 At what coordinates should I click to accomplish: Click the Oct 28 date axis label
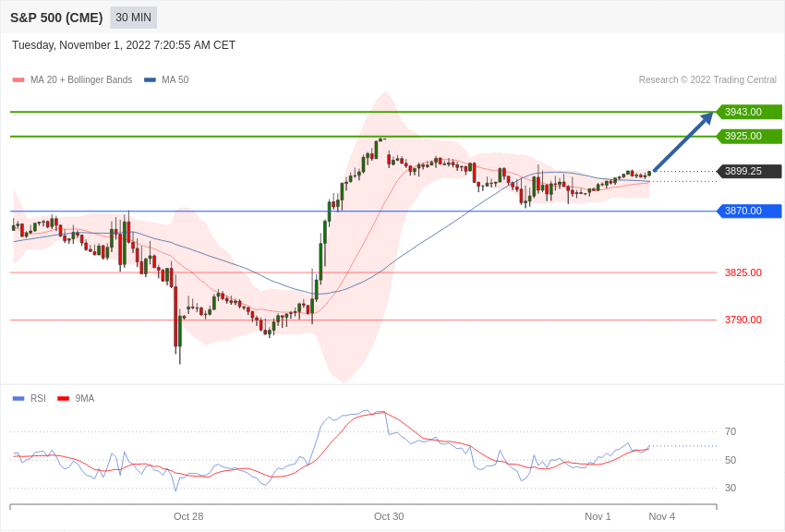(x=188, y=516)
